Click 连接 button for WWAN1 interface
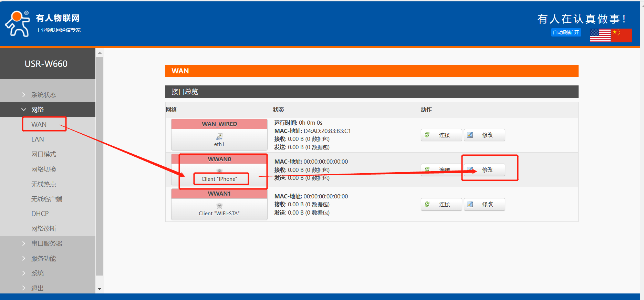The width and height of the screenshot is (644, 300). pyautogui.click(x=441, y=204)
